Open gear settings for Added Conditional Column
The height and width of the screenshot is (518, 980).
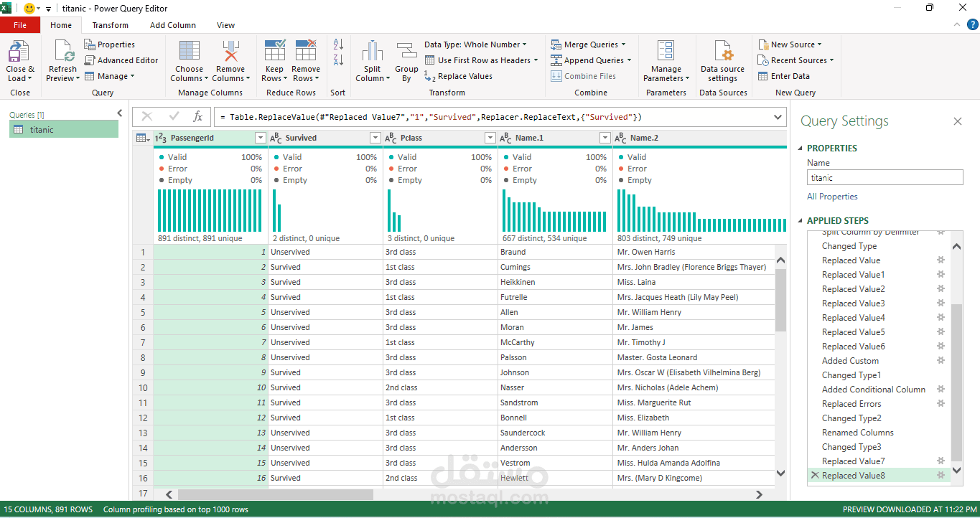(x=941, y=390)
